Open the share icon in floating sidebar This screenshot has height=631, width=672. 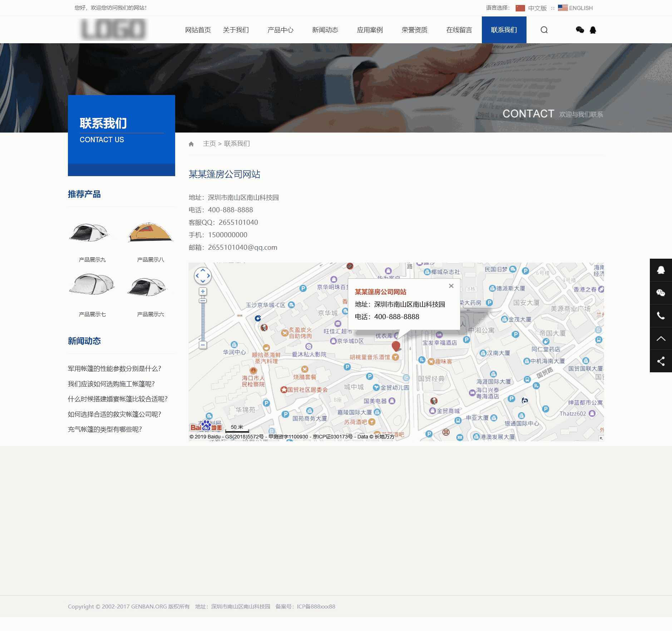pos(661,361)
